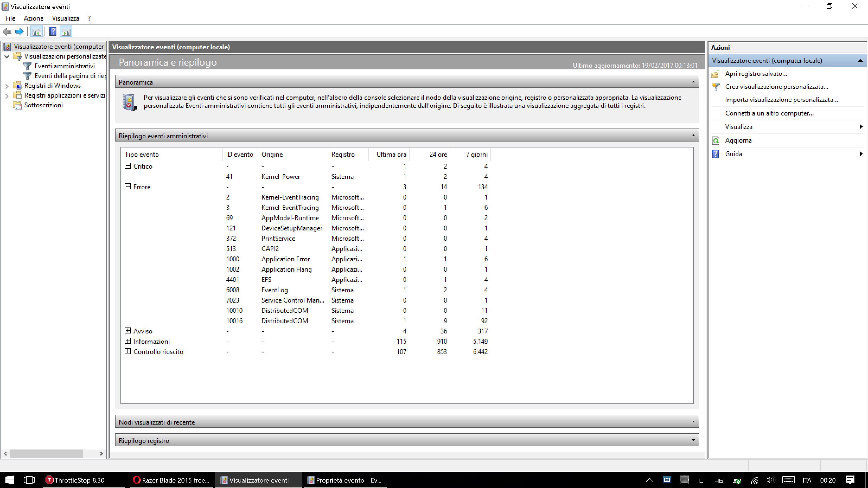Click Importa visualizzazione personalizzata... action

[x=781, y=100]
